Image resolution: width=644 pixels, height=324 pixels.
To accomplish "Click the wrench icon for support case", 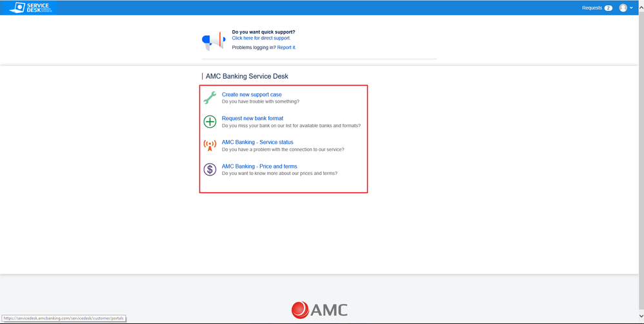I will point(210,97).
